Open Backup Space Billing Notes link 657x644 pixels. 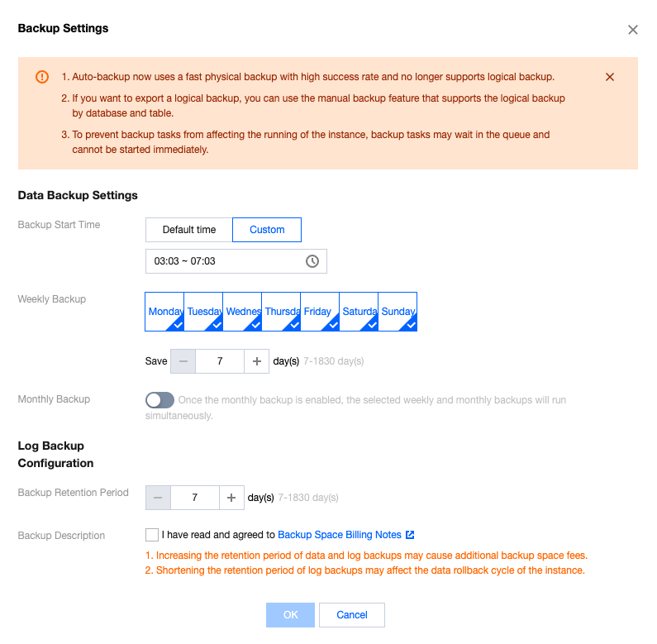click(340, 535)
